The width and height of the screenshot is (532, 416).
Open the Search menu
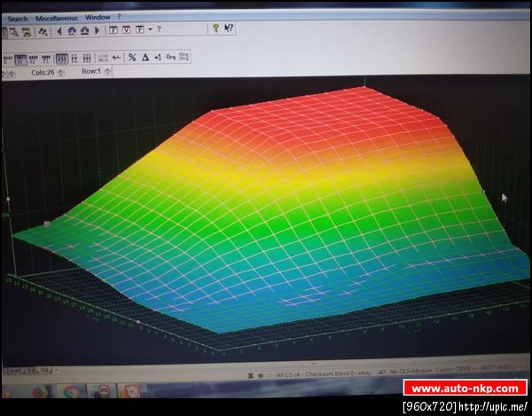pyautogui.click(x=18, y=19)
